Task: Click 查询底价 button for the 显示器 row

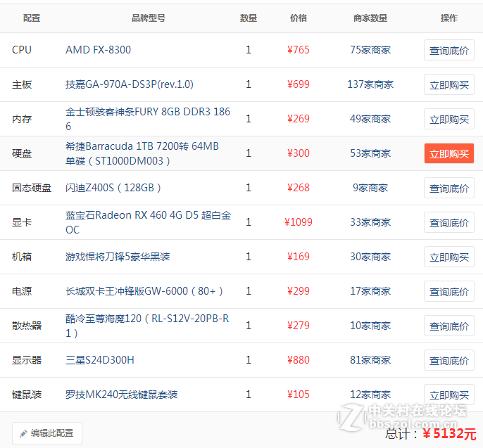Action: click(448, 360)
